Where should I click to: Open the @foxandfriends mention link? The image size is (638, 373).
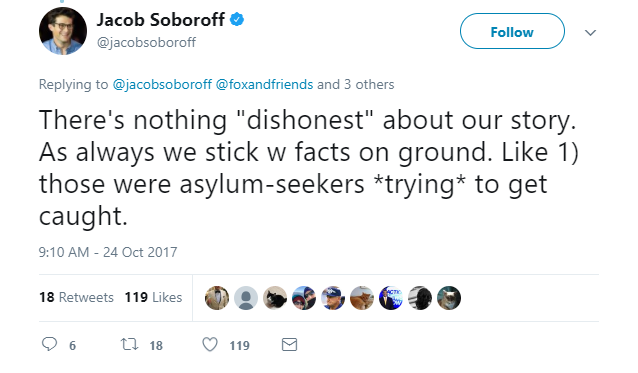pos(264,84)
